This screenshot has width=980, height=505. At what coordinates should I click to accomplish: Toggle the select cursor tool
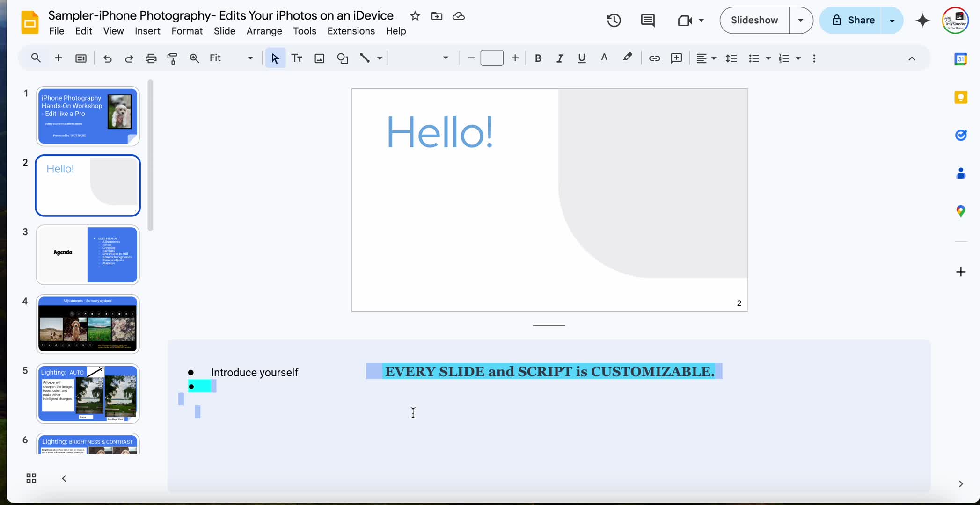tap(275, 58)
